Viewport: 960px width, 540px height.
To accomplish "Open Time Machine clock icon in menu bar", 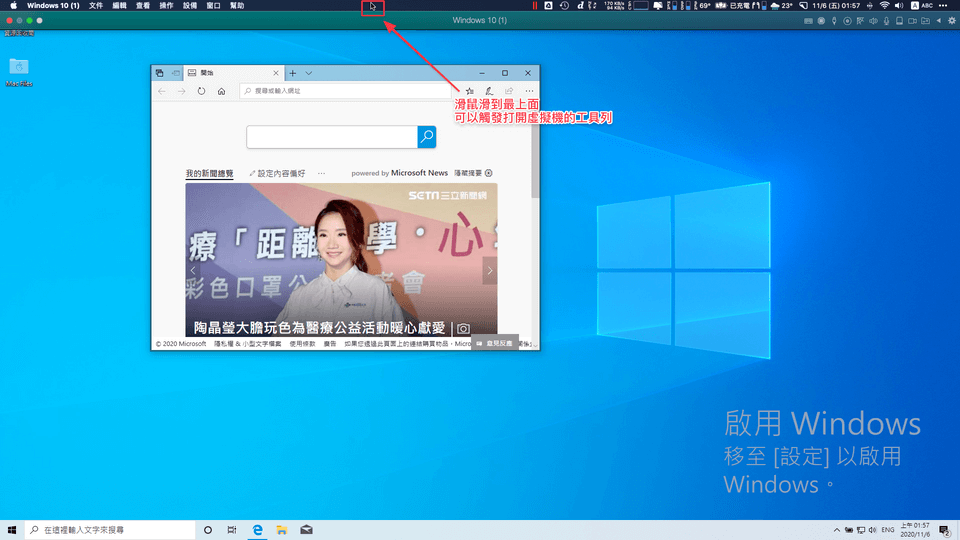I will pyautogui.click(x=564, y=6).
